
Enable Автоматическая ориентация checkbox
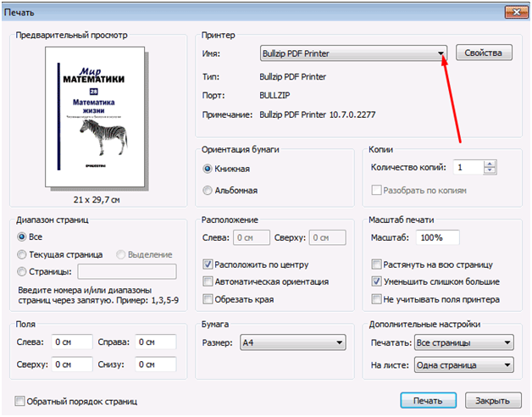click(x=208, y=281)
